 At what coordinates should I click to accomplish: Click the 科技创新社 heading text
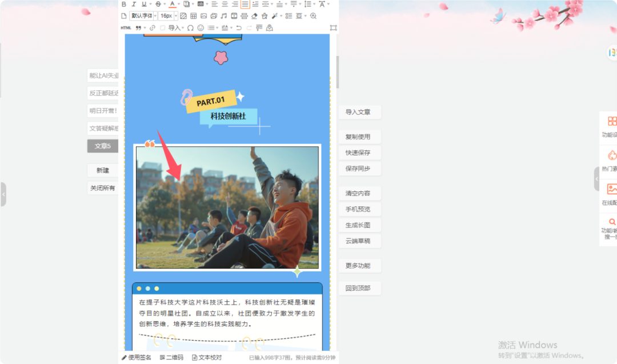[228, 116]
